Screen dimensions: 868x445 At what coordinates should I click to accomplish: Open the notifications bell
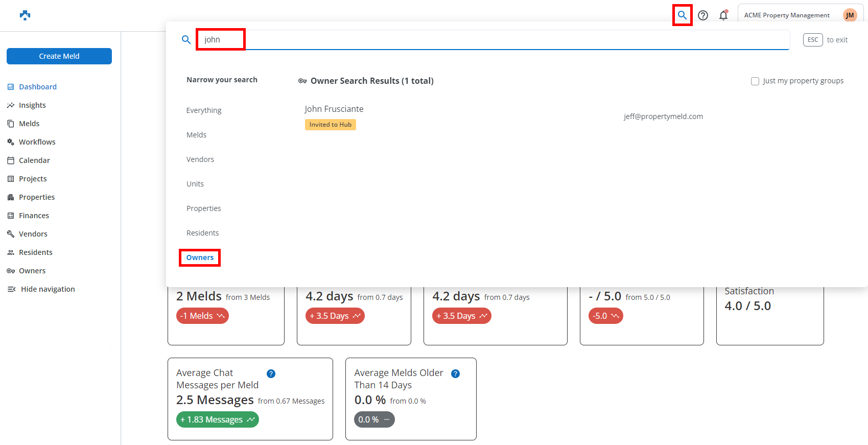tap(723, 15)
